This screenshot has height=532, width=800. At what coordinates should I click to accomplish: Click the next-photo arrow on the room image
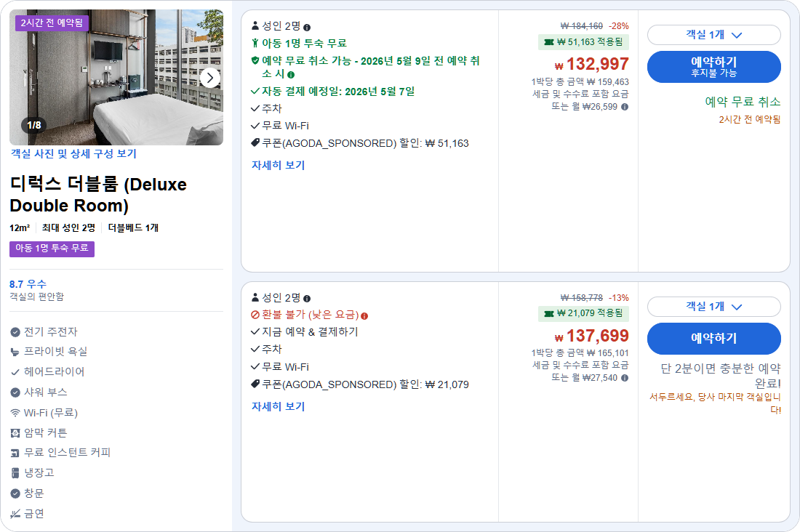211,76
